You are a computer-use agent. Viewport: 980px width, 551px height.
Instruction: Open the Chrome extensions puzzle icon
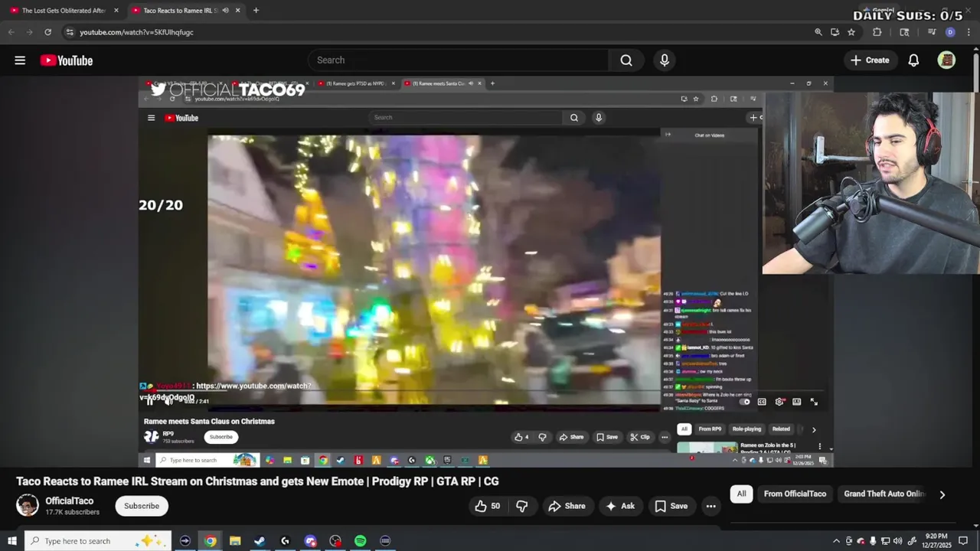(x=877, y=32)
